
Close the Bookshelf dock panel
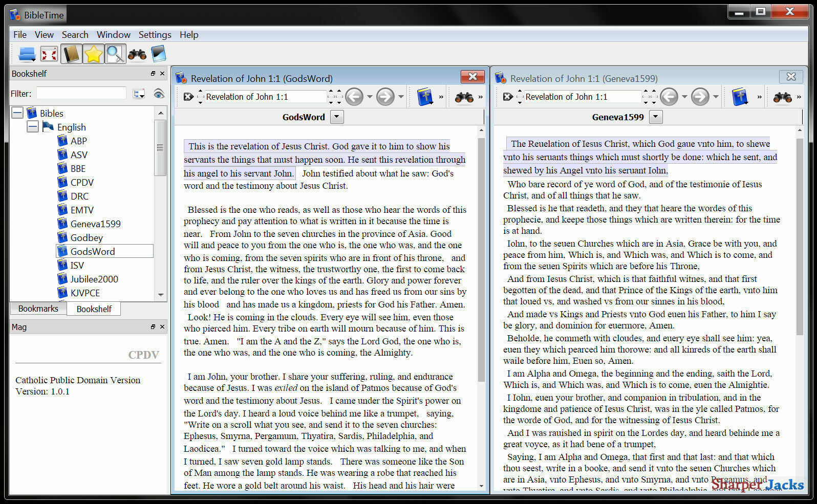tap(162, 74)
